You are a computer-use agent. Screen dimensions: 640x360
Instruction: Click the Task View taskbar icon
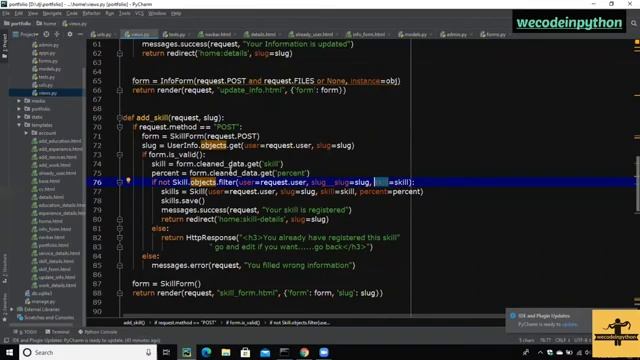(x=166, y=352)
